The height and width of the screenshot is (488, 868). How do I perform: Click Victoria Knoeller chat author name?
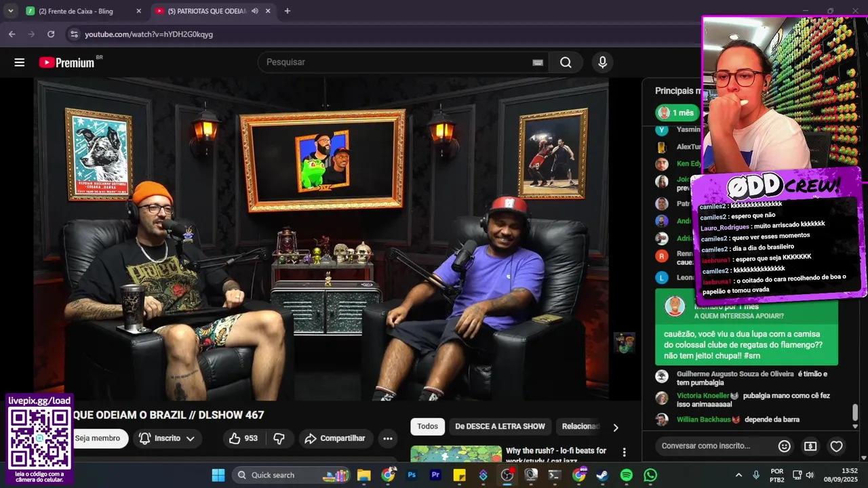(x=703, y=395)
